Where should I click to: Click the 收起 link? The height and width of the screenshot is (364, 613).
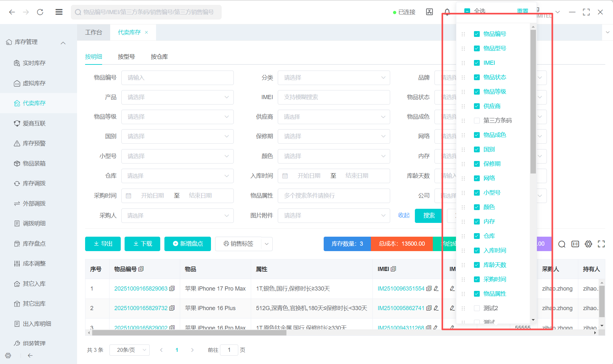(404, 216)
